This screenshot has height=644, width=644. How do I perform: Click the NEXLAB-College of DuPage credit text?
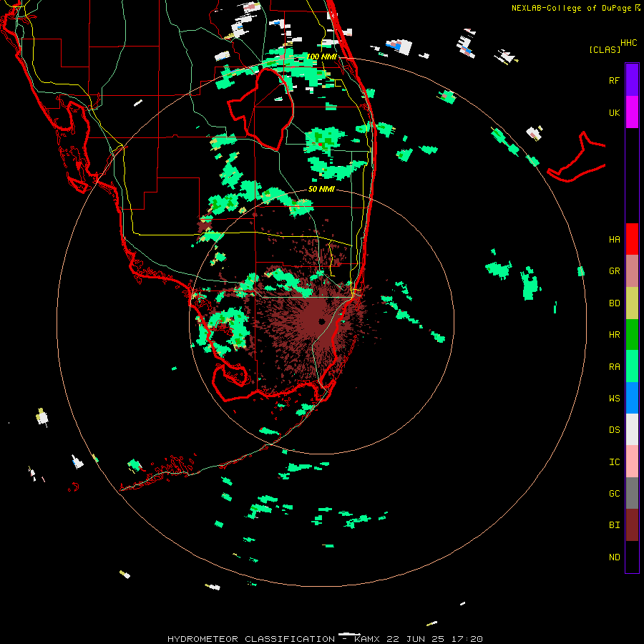click(571, 8)
